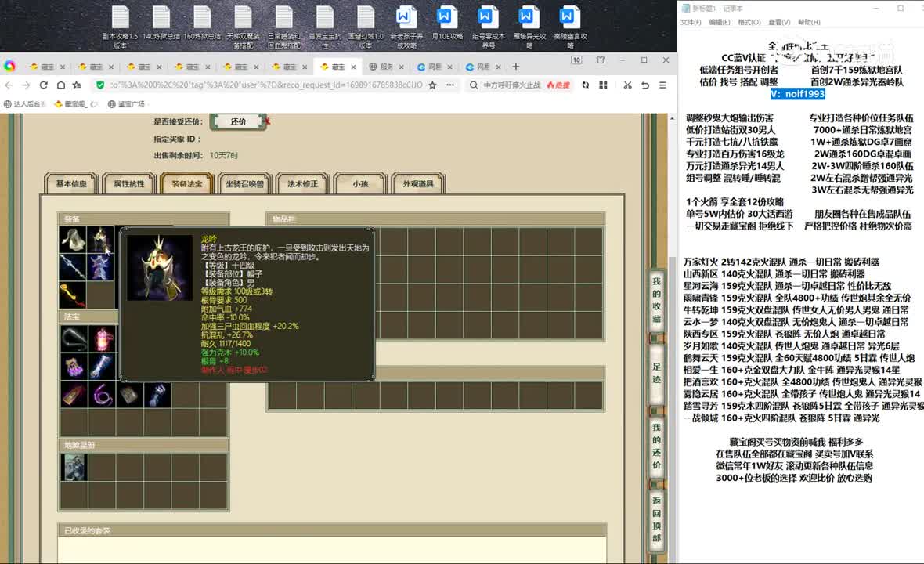Screen dimensions: 924x564
Task: Select the character portrait thumbnail under 地煞星册
Action: 74,468
